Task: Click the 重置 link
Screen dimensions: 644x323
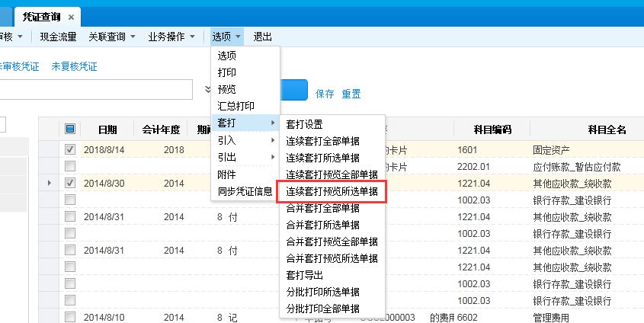Action: coord(351,94)
